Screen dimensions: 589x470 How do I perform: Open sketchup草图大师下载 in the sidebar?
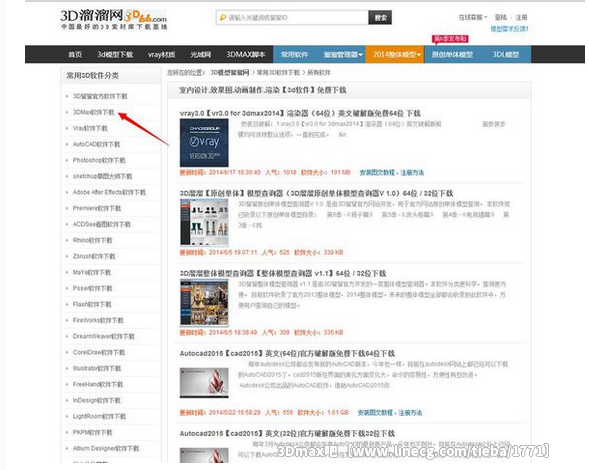click(x=102, y=176)
